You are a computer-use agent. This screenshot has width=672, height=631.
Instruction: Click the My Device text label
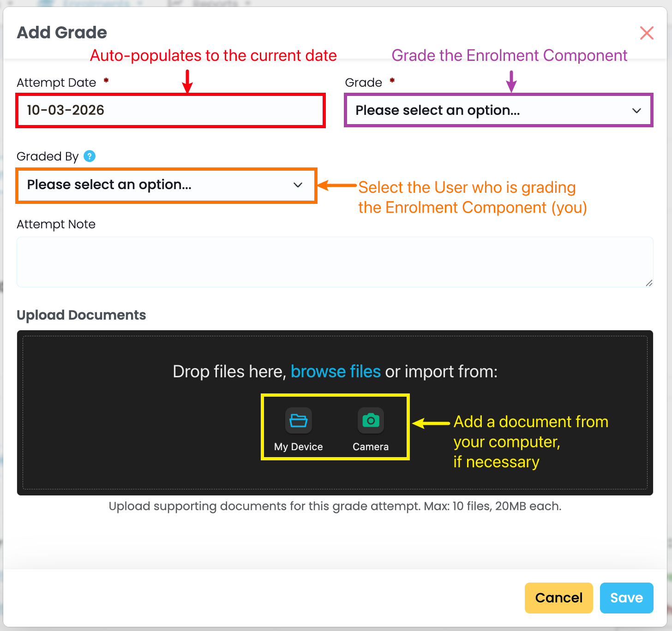[x=298, y=446]
